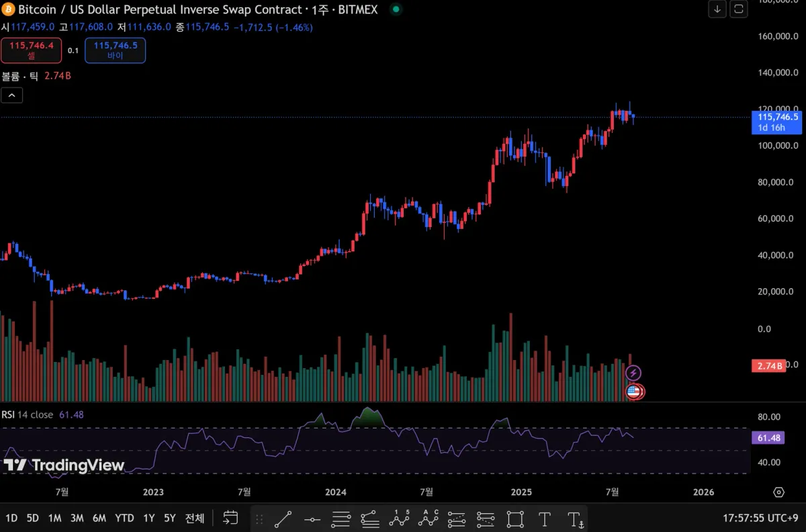Open the time zone menu showing 17:57:55 UTC+9
806x532 pixels.
point(760,519)
